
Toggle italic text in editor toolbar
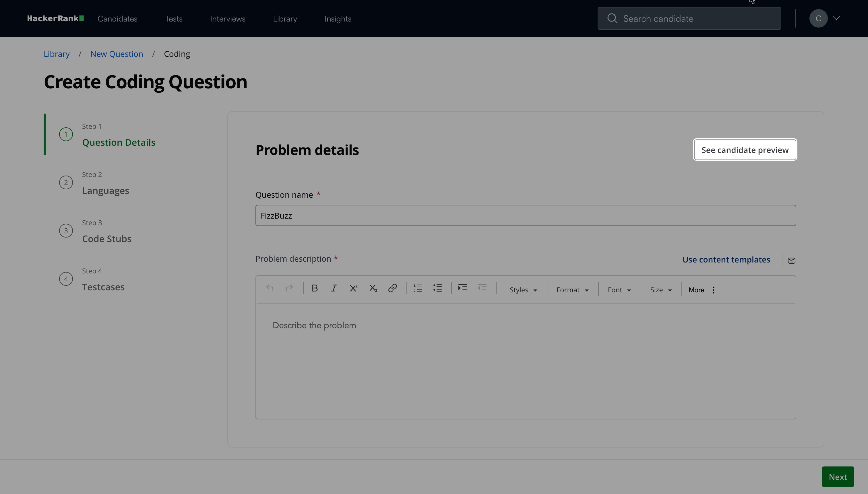(x=334, y=288)
